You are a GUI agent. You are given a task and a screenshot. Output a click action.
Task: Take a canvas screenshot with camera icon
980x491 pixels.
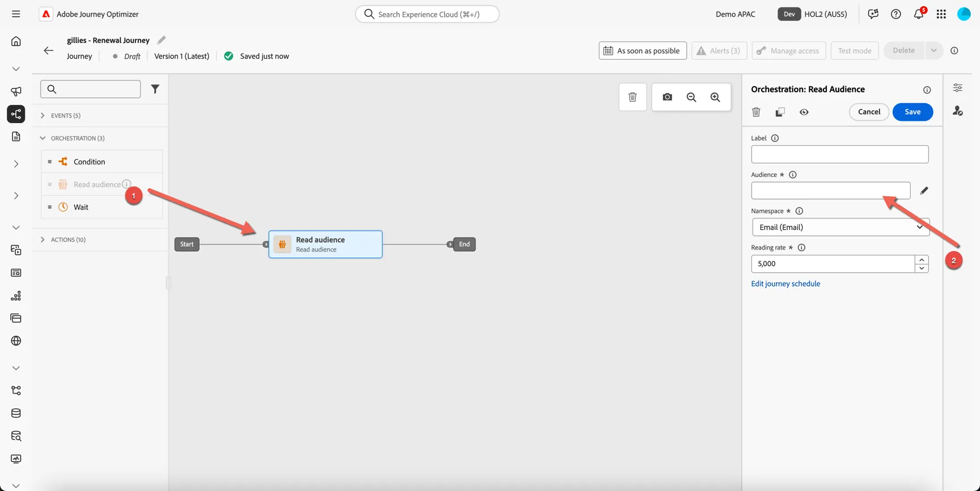point(667,97)
